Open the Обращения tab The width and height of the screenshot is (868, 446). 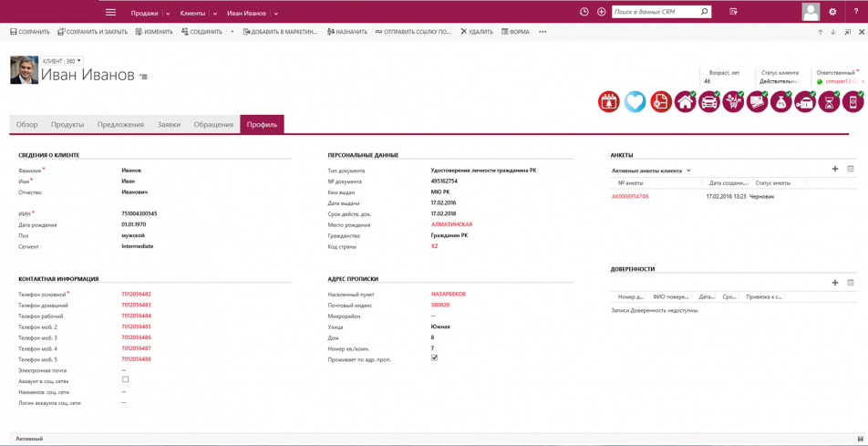(x=213, y=124)
